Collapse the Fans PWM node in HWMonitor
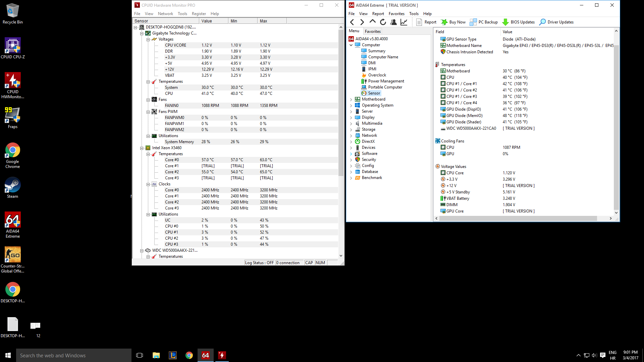This screenshot has width=644, height=362. coord(148,112)
